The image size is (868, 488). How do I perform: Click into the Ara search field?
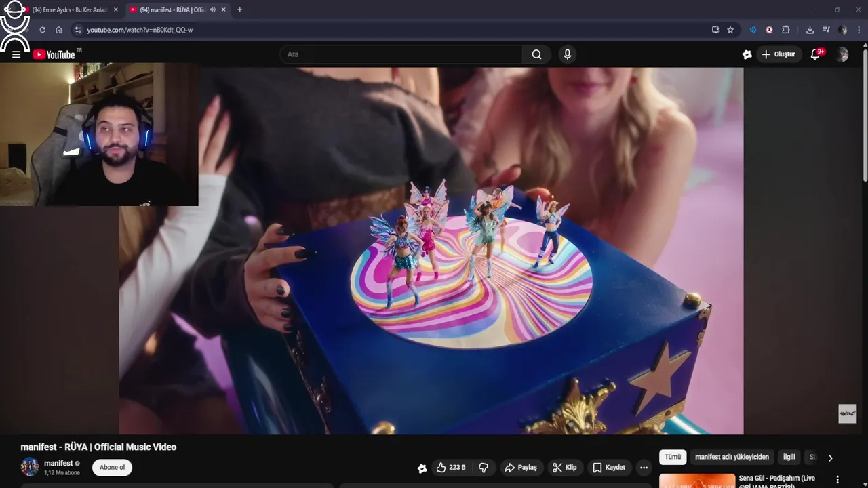pyautogui.click(x=400, y=54)
